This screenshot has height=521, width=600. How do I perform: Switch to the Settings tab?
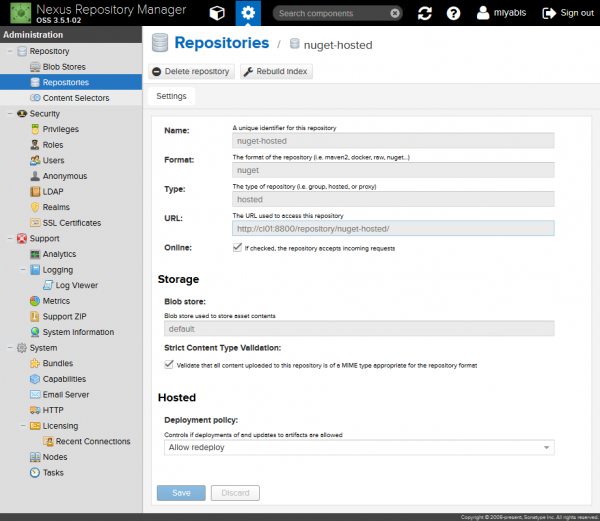click(171, 96)
